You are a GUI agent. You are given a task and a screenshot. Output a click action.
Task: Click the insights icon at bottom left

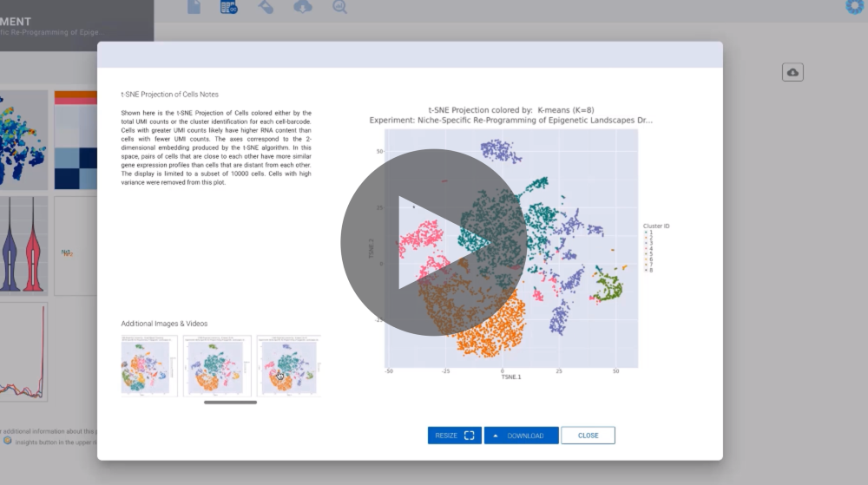[7, 441]
